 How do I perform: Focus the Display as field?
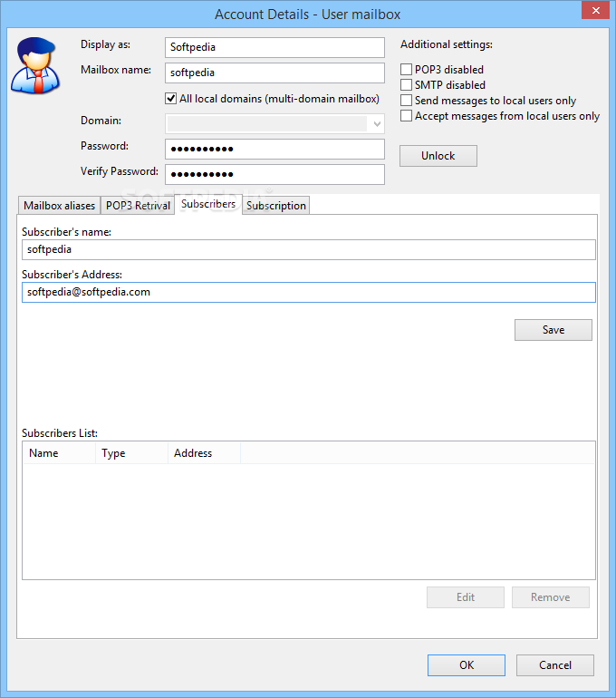coord(274,47)
